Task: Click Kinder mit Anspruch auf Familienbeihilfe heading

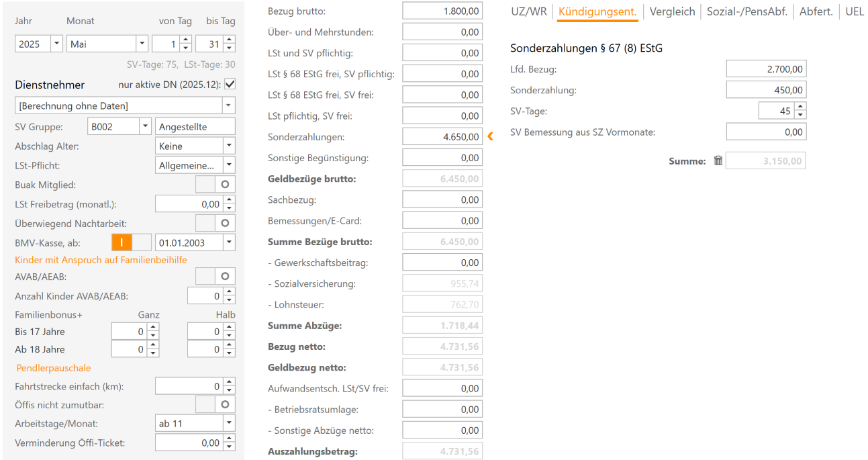Action: click(101, 260)
